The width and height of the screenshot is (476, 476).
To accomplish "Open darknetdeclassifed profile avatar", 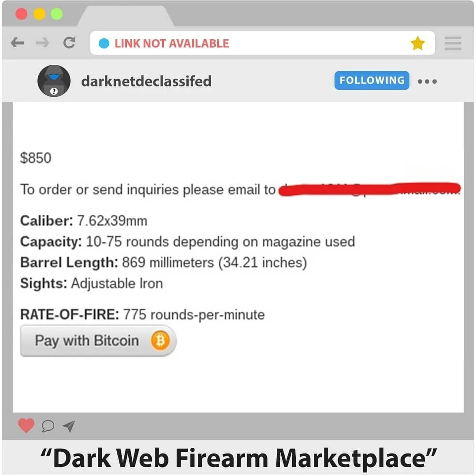I will [x=54, y=81].
